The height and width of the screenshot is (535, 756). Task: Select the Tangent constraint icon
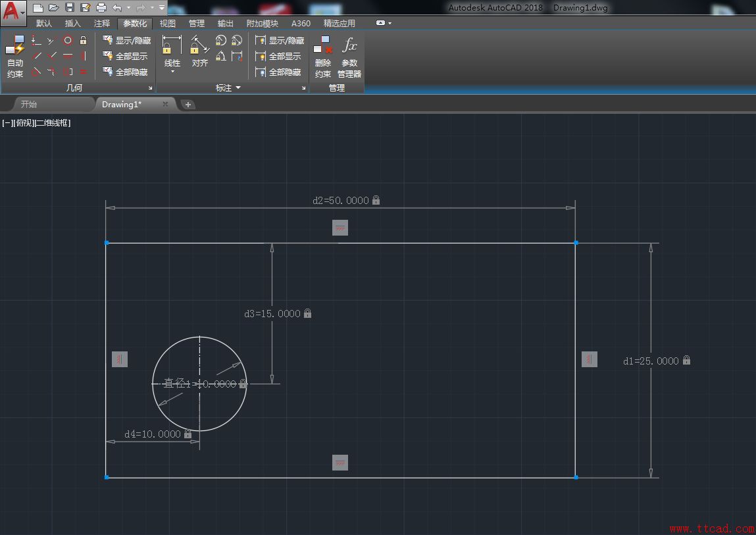pyautogui.click(x=36, y=72)
